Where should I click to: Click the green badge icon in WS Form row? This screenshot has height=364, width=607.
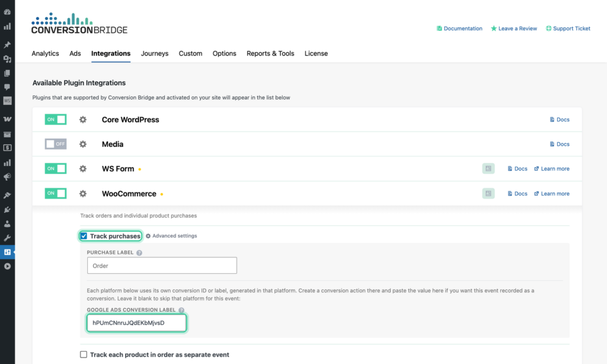488,168
